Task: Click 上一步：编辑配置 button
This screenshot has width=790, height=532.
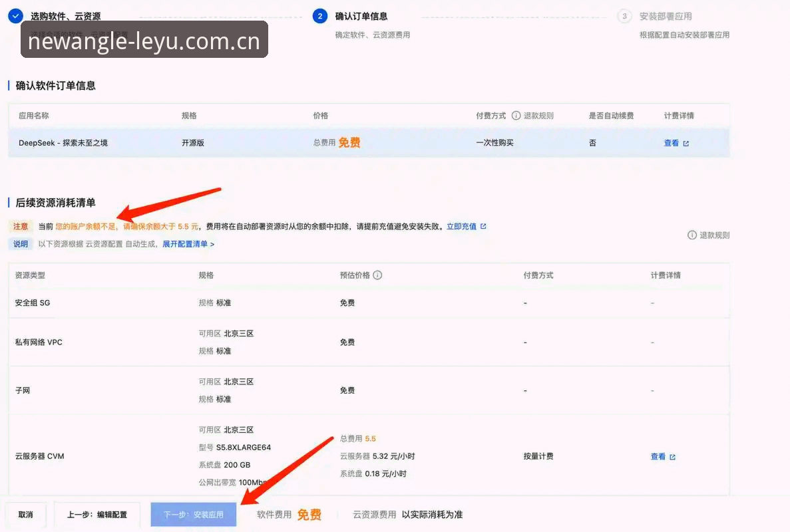Action: [x=97, y=515]
